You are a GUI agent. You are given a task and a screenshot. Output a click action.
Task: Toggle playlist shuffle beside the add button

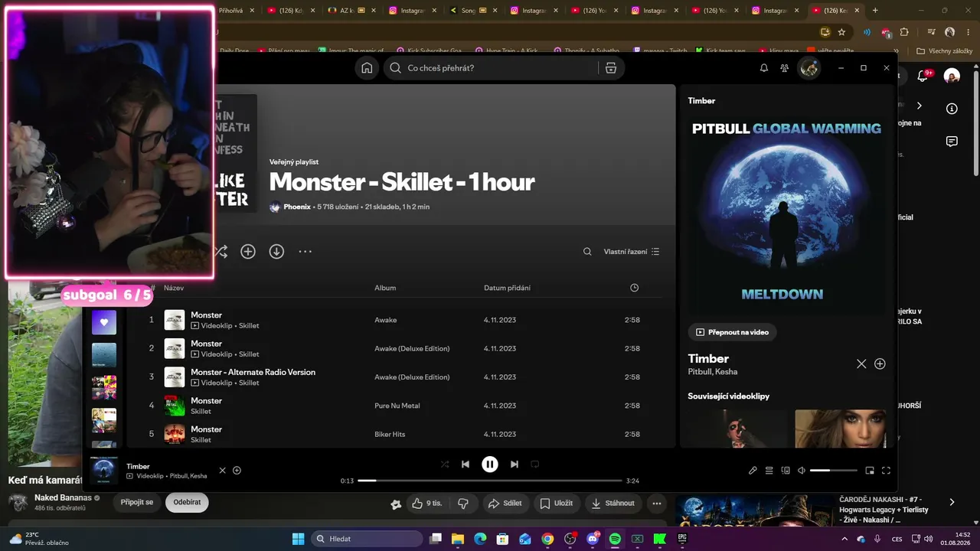[x=221, y=251]
